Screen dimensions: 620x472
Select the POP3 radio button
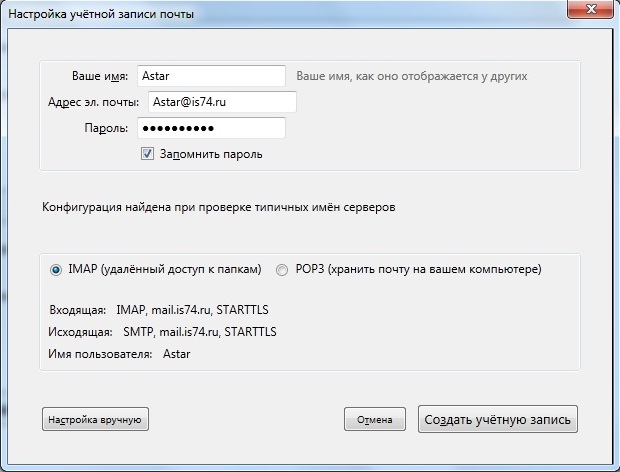(x=282, y=269)
